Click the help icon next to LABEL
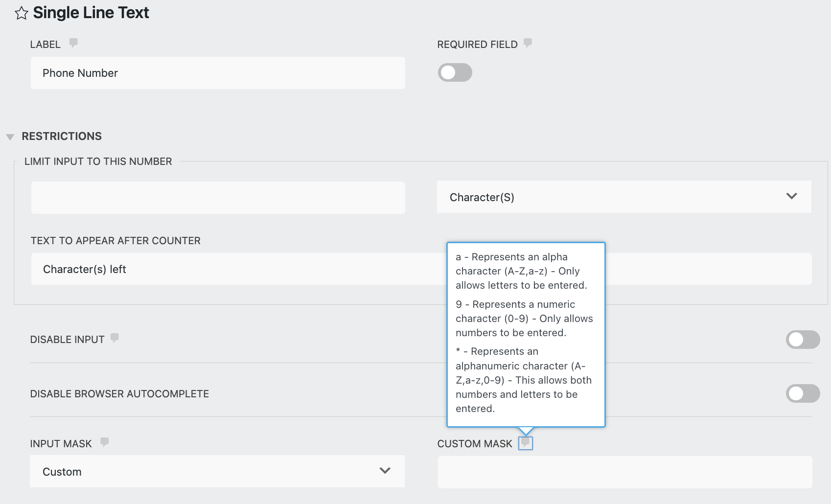 (x=73, y=43)
